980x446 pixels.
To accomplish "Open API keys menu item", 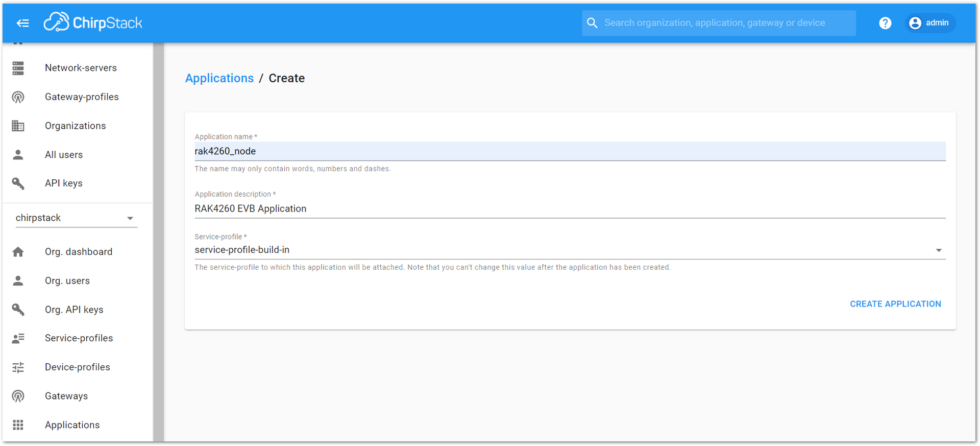I will pos(78,183).
